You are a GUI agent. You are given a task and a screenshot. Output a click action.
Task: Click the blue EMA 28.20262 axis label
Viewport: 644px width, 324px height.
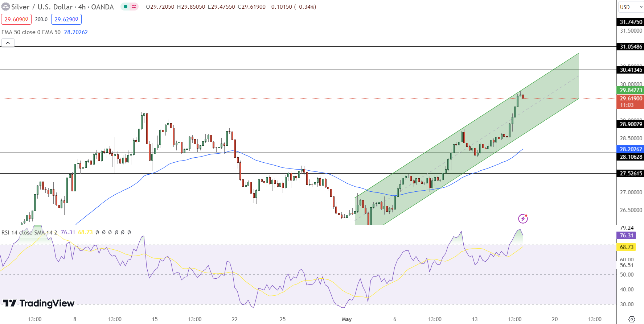[631, 149]
